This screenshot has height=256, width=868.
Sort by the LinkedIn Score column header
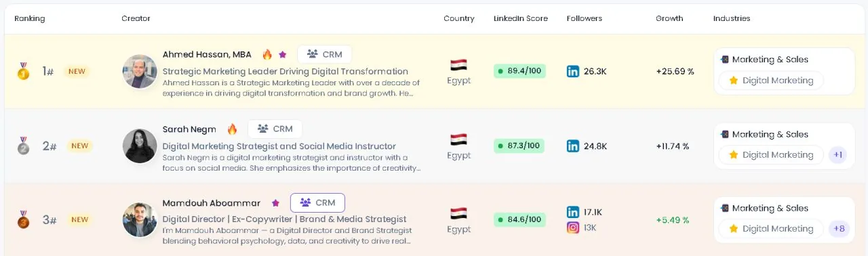coord(520,18)
